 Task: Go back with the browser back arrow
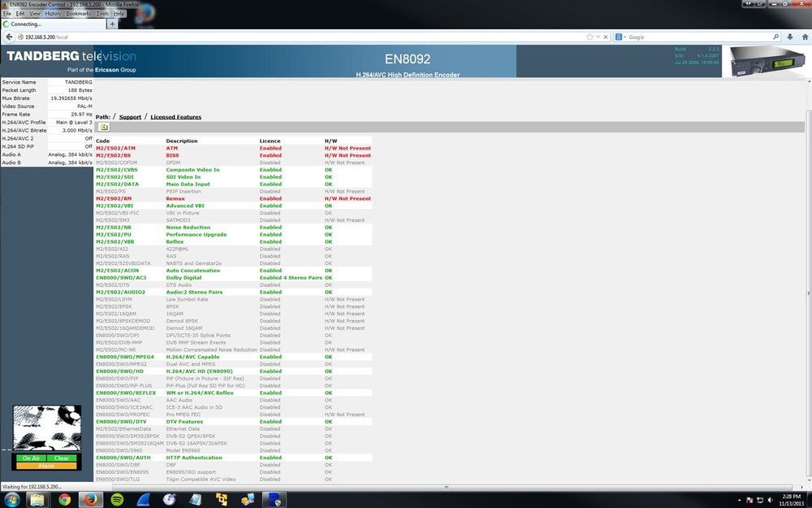point(8,37)
